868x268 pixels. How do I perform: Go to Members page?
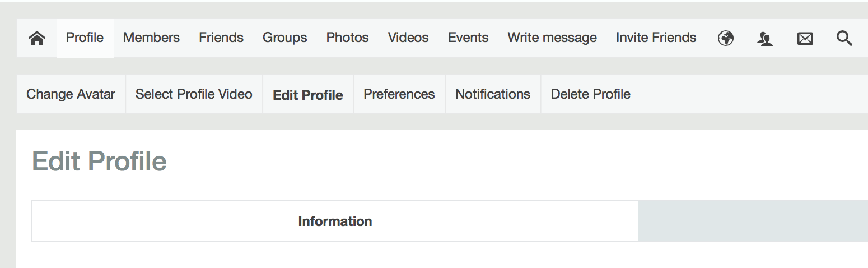click(151, 38)
